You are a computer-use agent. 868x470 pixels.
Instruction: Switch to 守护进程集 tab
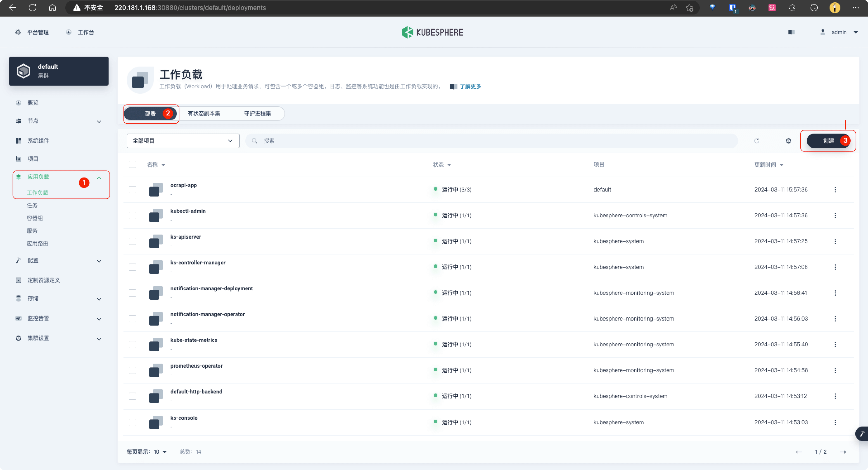pos(257,113)
